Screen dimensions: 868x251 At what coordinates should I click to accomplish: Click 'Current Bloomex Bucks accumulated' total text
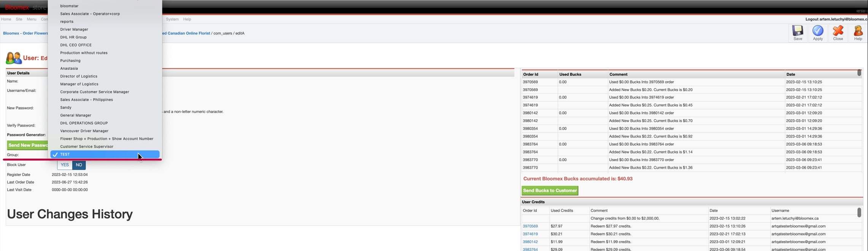pyautogui.click(x=578, y=179)
